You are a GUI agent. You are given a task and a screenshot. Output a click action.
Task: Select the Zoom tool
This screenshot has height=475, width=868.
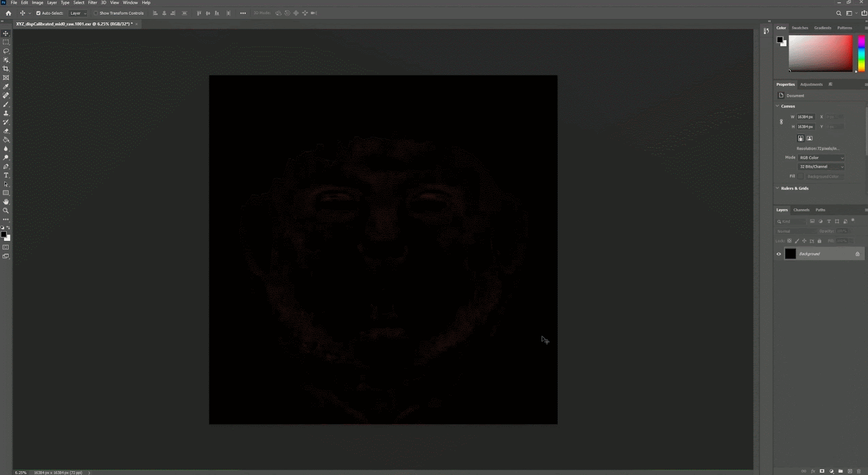click(6, 210)
